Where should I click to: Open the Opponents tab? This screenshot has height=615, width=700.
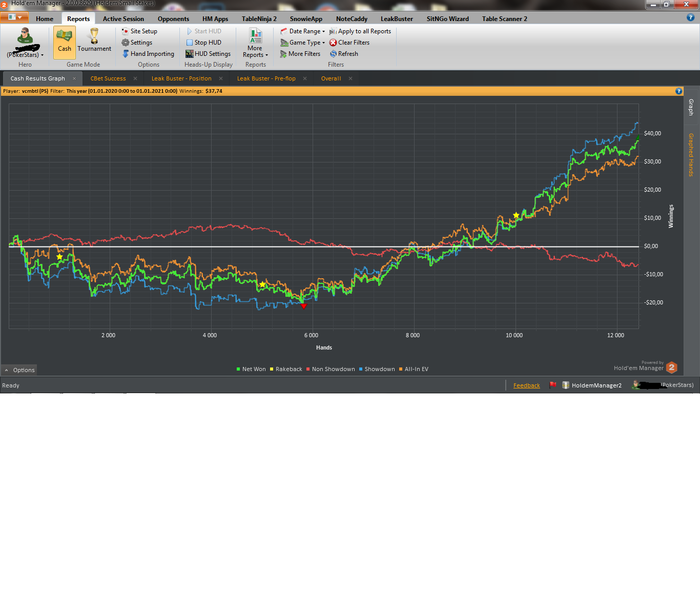(x=173, y=19)
